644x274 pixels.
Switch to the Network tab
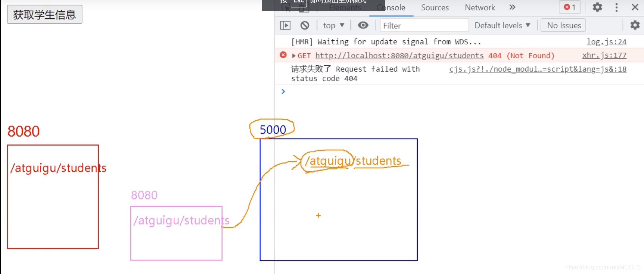click(x=480, y=7)
